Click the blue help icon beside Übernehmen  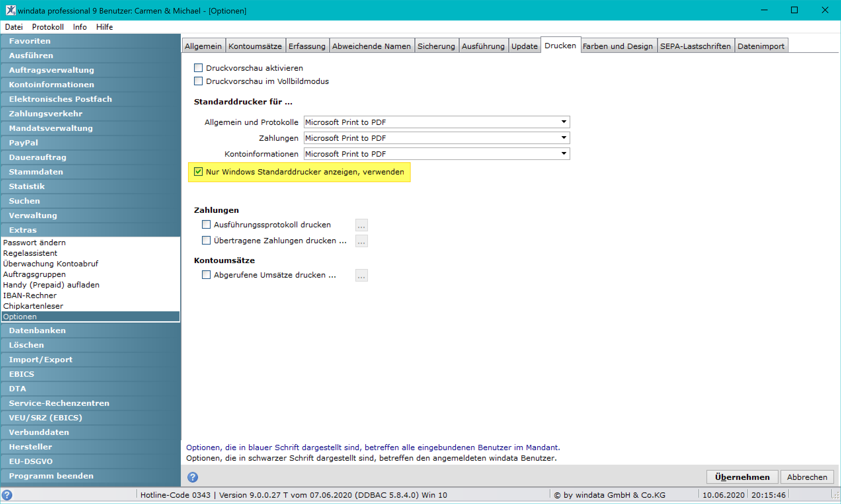[x=193, y=477]
